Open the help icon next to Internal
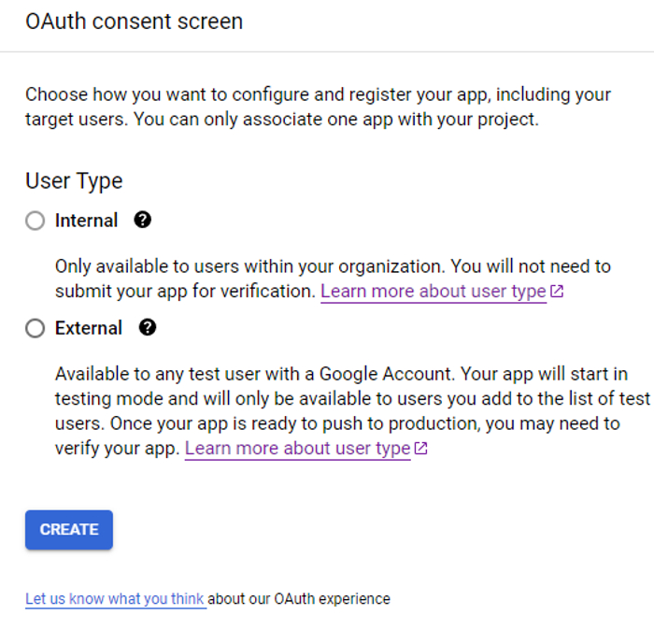The image size is (654, 644). [143, 220]
